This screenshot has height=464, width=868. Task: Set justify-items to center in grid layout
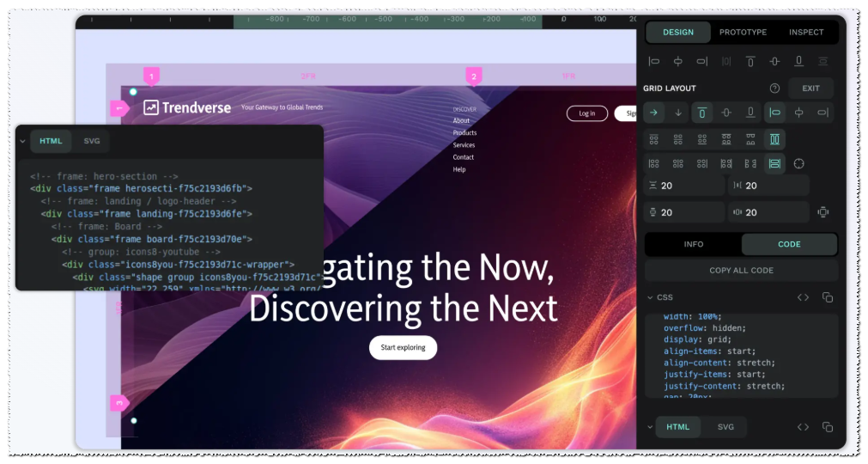click(x=798, y=113)
